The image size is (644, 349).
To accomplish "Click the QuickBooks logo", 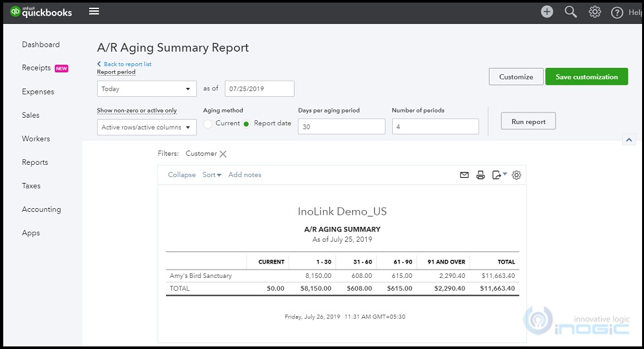I will 41,12.
